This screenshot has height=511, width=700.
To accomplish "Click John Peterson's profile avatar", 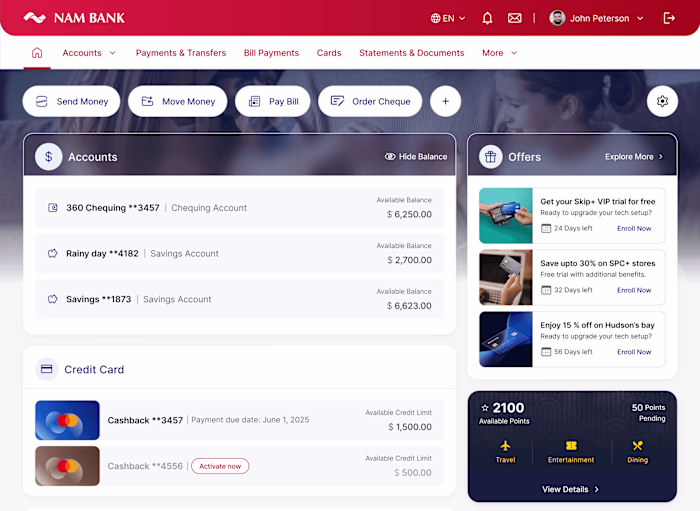I will pos(557,18).
